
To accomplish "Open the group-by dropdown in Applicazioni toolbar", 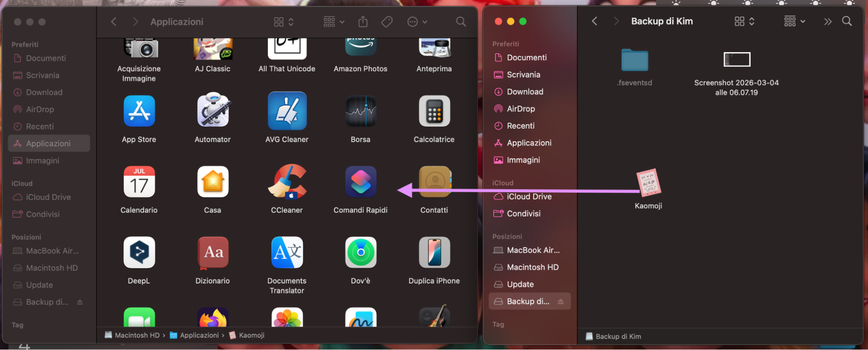I will [x=334, y=22].
